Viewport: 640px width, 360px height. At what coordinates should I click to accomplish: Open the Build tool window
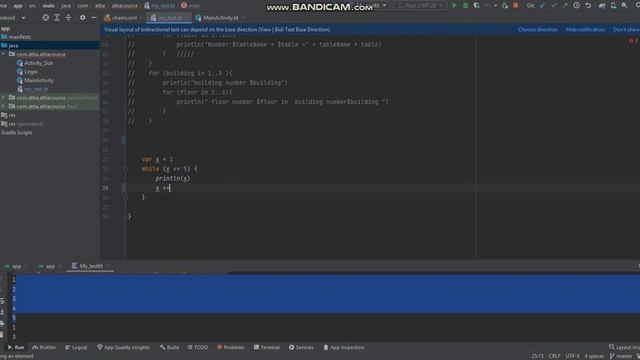pyautogui.click(x=169, y=347)
